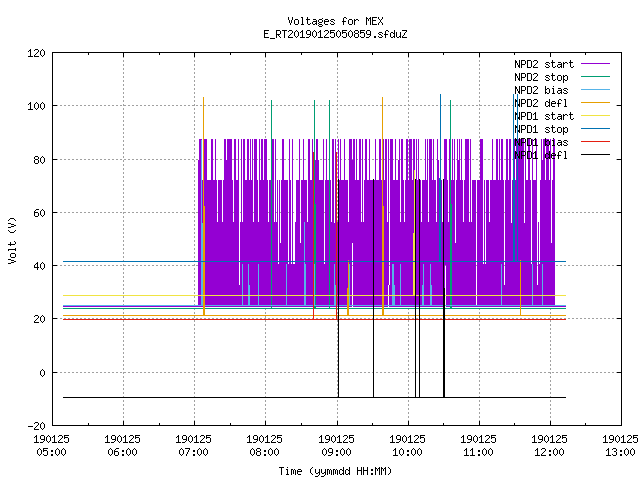Select the NPD1 defl black legend line
The height and width of the screenshot is (480, 640).
(x=595, y=155)
